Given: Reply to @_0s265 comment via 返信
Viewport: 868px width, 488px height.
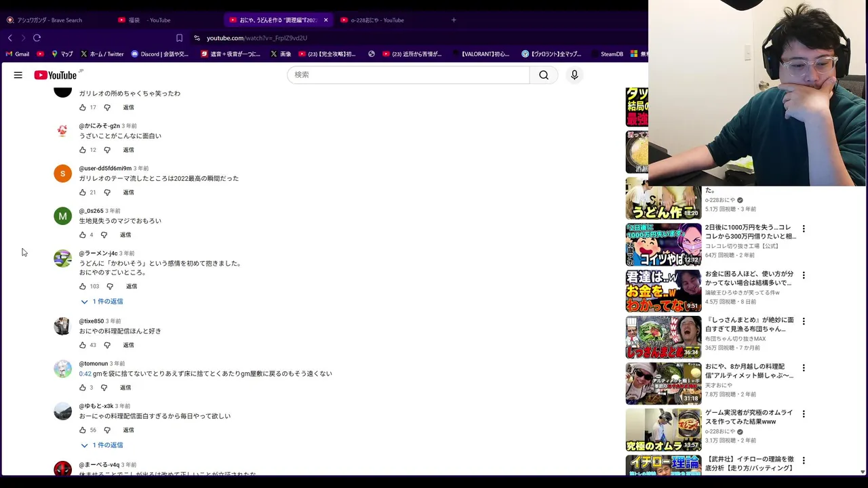Looking at the screenshot, I should (125, 235).
